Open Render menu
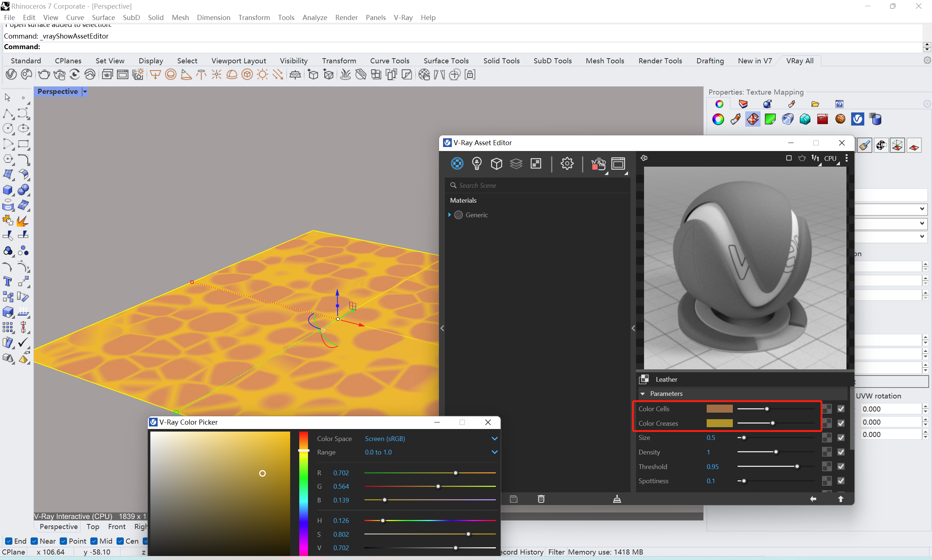 (x=346, y=17)
